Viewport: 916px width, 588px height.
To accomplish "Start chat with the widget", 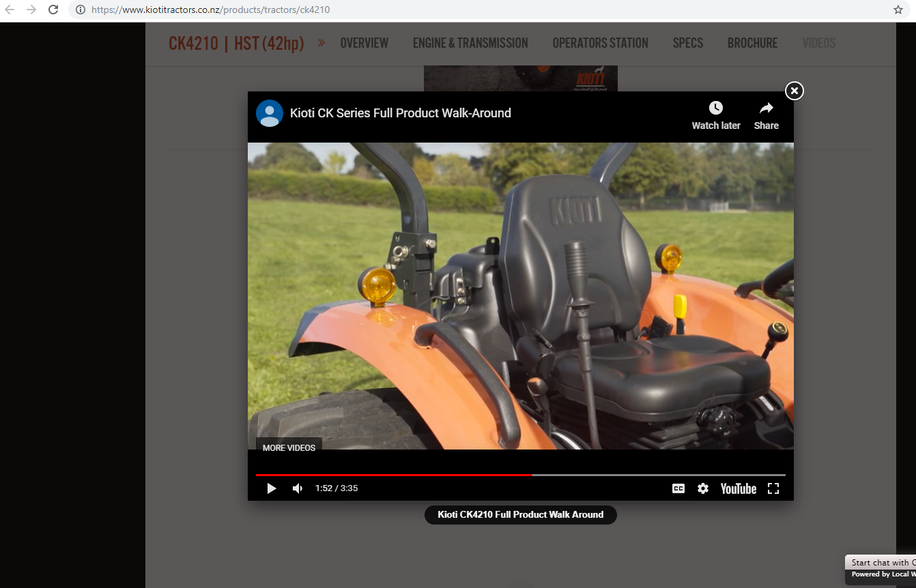I will pyautogui.click(x=881, y=563).
